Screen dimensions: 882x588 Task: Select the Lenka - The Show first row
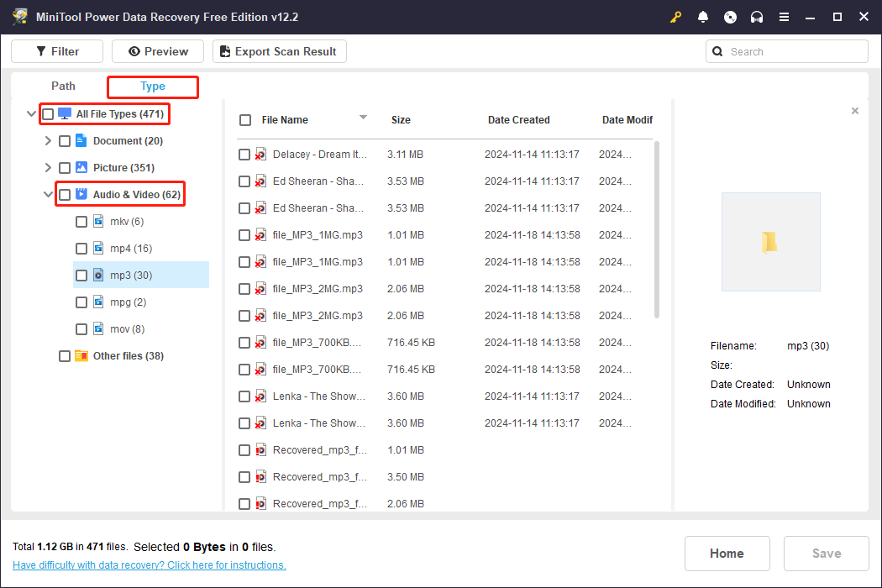pos(444,396)
